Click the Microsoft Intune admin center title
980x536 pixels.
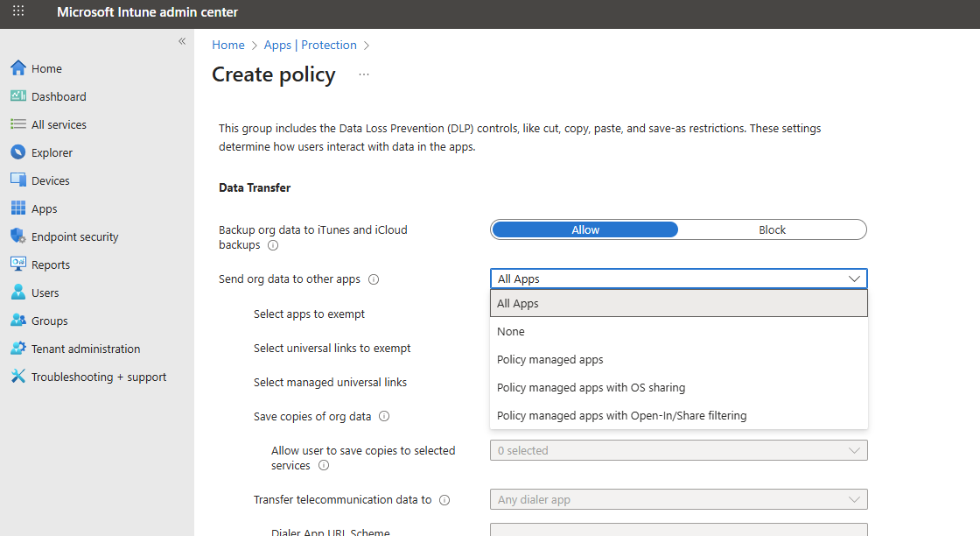tap(148, 12)
